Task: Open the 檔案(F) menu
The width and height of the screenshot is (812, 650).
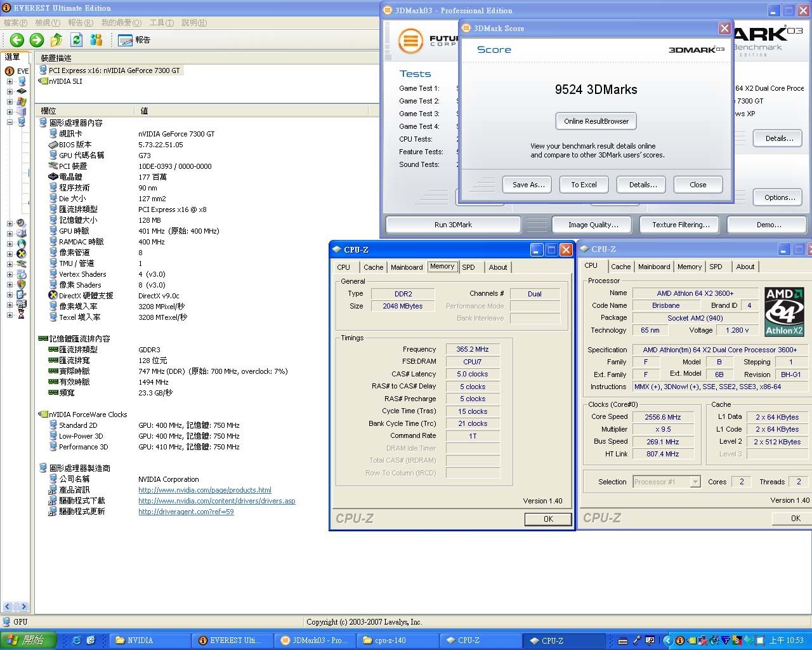Action: [x=16, y=23]
